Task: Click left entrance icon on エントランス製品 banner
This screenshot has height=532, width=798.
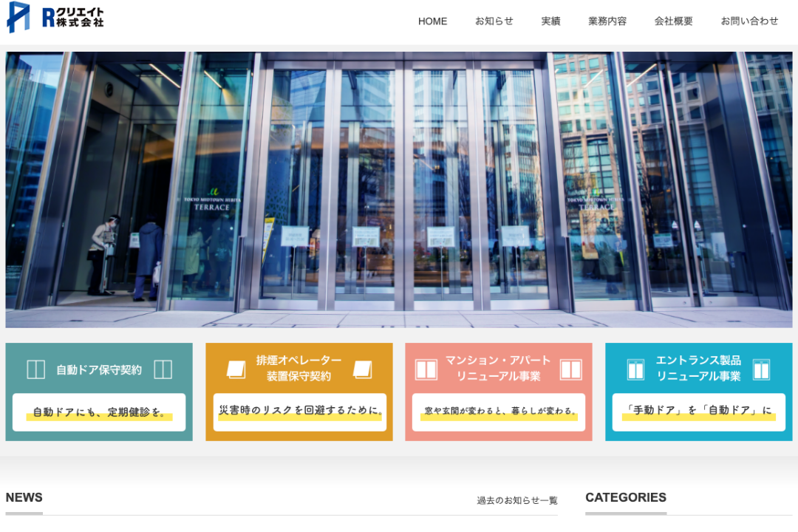Action: [x=635, y=369]
